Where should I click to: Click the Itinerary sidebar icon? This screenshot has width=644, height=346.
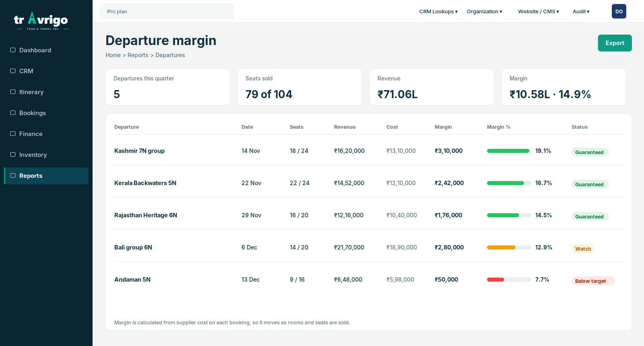[x=13, y=92]
